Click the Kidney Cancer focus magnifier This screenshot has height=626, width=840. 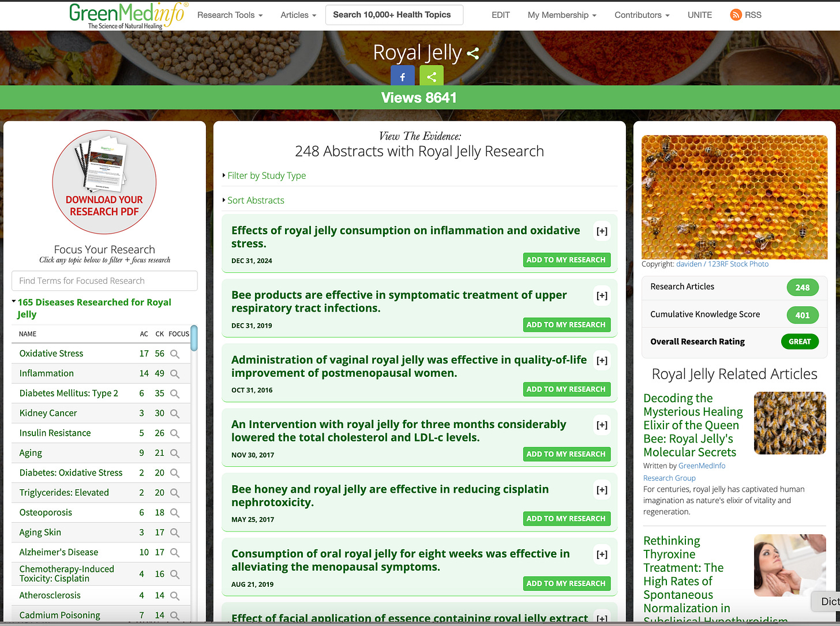175,414
